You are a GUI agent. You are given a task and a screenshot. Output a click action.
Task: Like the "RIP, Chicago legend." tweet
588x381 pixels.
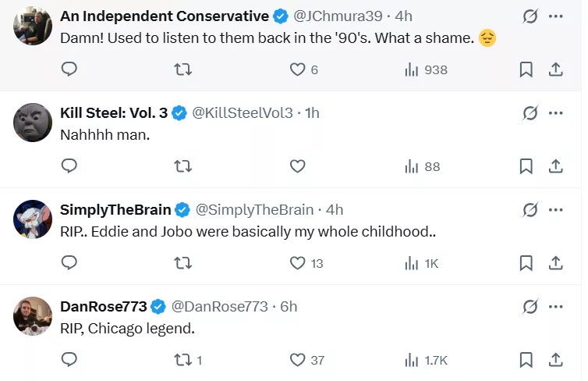(297, 360)
